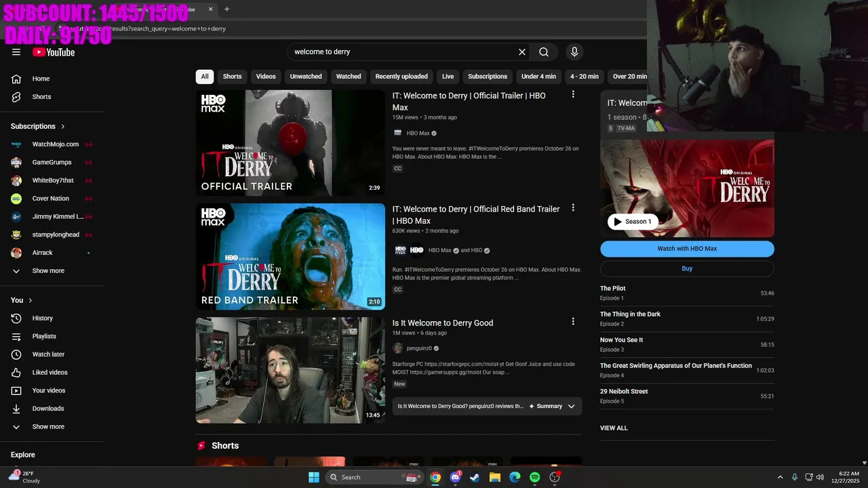The width and height of the screenshot is (868, 488).
Task: Select the All filter chip
Action: click(x=205, y=77)
